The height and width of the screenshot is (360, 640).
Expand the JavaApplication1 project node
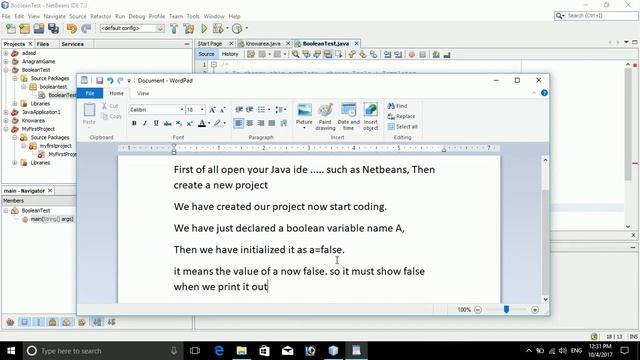(6, 112)
